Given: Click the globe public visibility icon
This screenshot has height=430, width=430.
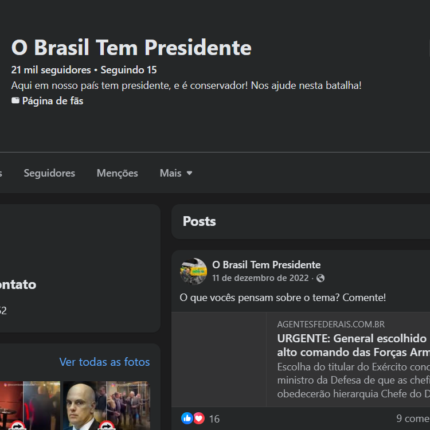Looking at the screenshot, I should coord(320,278).
